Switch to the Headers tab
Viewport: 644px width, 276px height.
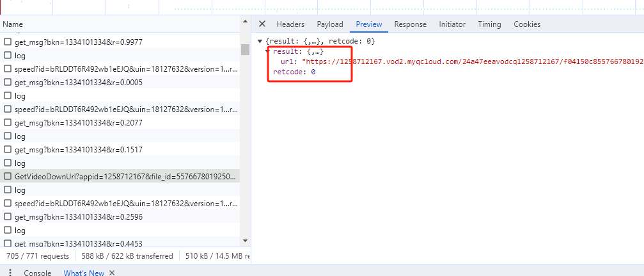[x=290, y=24]
